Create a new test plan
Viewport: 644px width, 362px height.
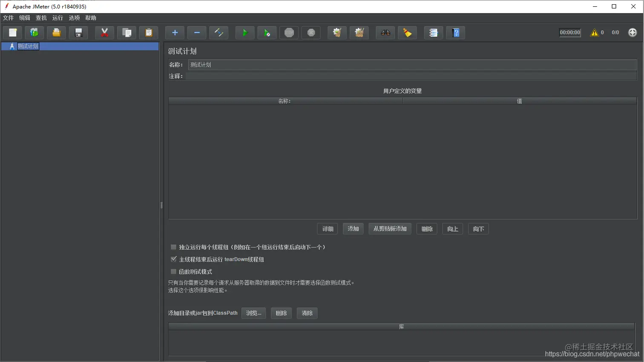pyautogui.click(x=12, y=32)
